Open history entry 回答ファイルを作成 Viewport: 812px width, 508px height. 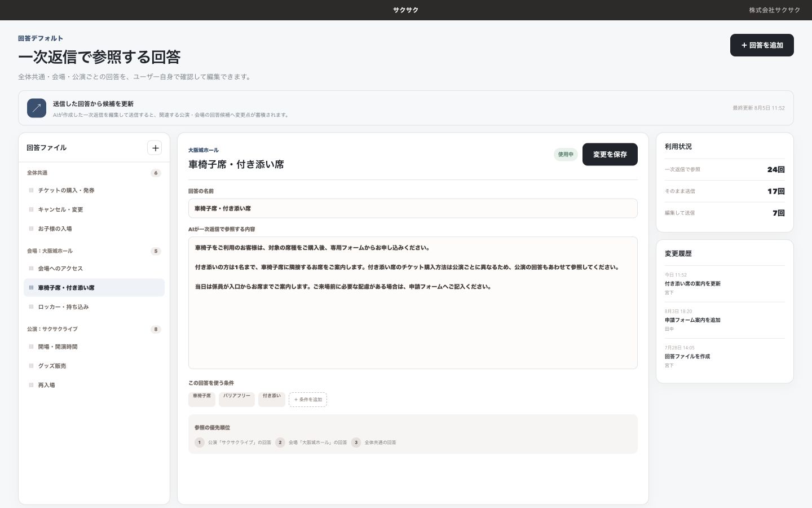click(725, 357)
